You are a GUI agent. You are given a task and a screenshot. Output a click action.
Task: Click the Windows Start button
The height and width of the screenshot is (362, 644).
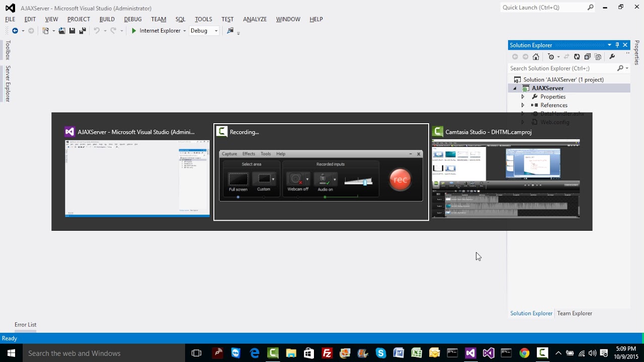pyautogui.click(x=11, y=353)
